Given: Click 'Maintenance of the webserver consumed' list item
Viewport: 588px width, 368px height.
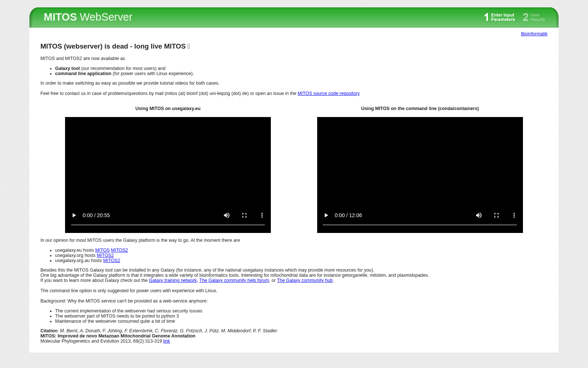Looking at the screenshot, I should coord(115,321).
